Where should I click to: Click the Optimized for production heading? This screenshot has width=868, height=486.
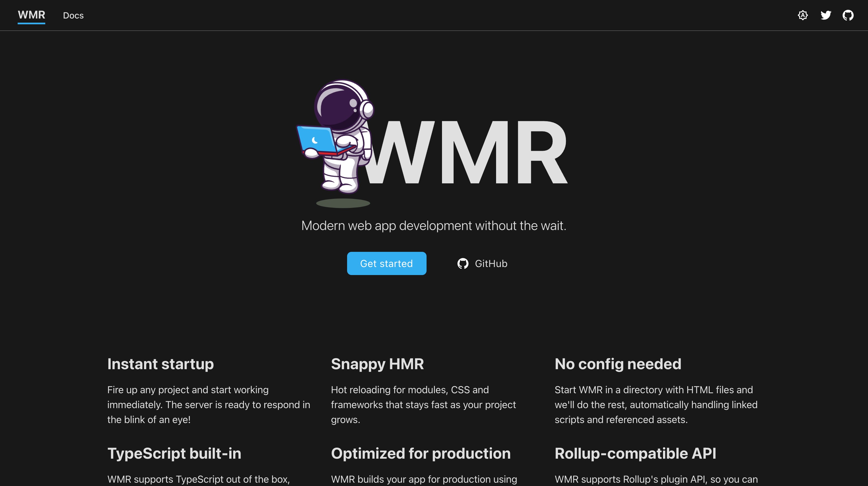pyautogui.click(x=420, y=453)
